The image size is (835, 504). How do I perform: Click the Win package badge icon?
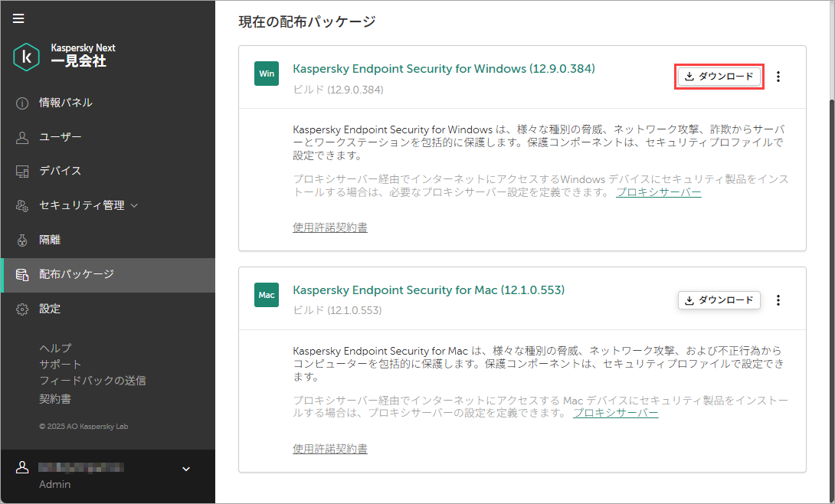267,74
